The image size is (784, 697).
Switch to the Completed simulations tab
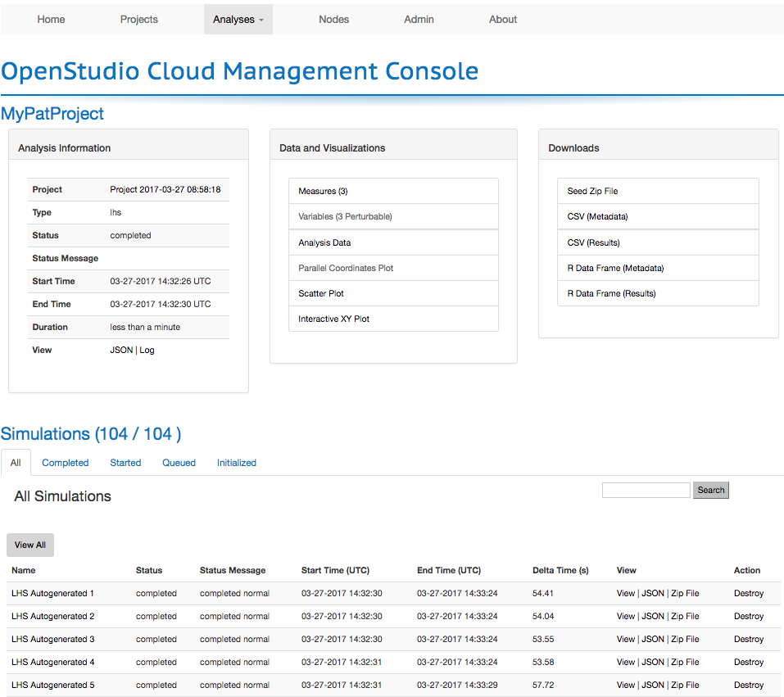click(x=65, y=463)
